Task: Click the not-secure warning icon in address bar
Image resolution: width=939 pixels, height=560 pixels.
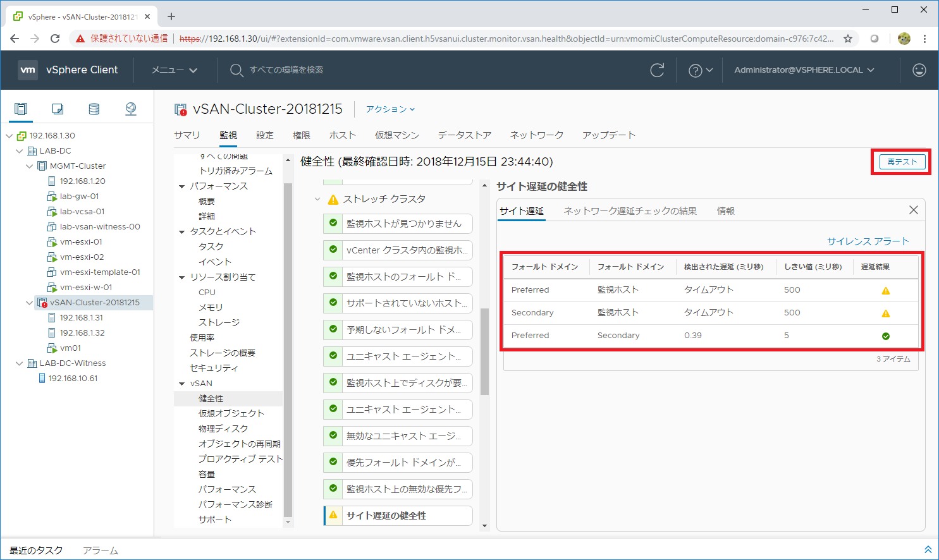Action: (80, 39)
